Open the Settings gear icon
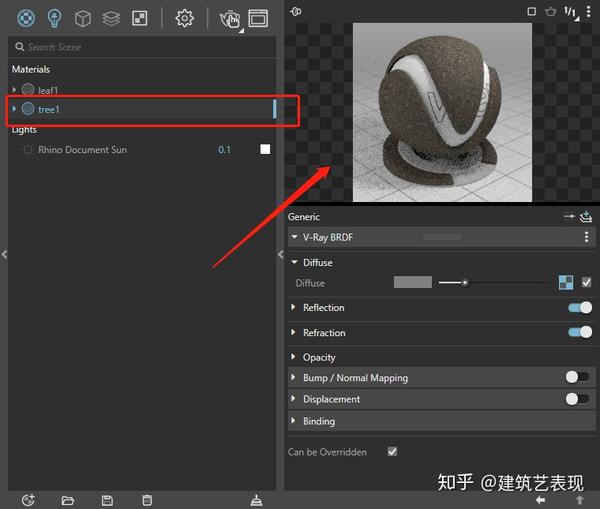The height and width of the screenshot is (509, 600). 184,18
